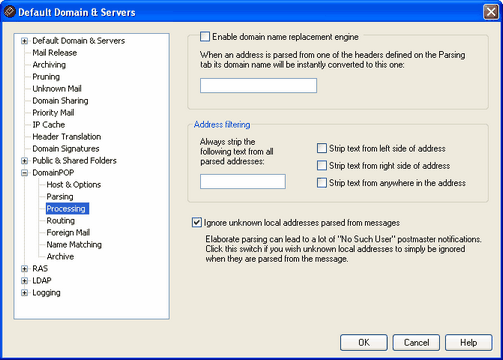Screen dimensions: 503x360
Task: Select Default Domain & Servers tree label
Action: click(x=79, y=41)
